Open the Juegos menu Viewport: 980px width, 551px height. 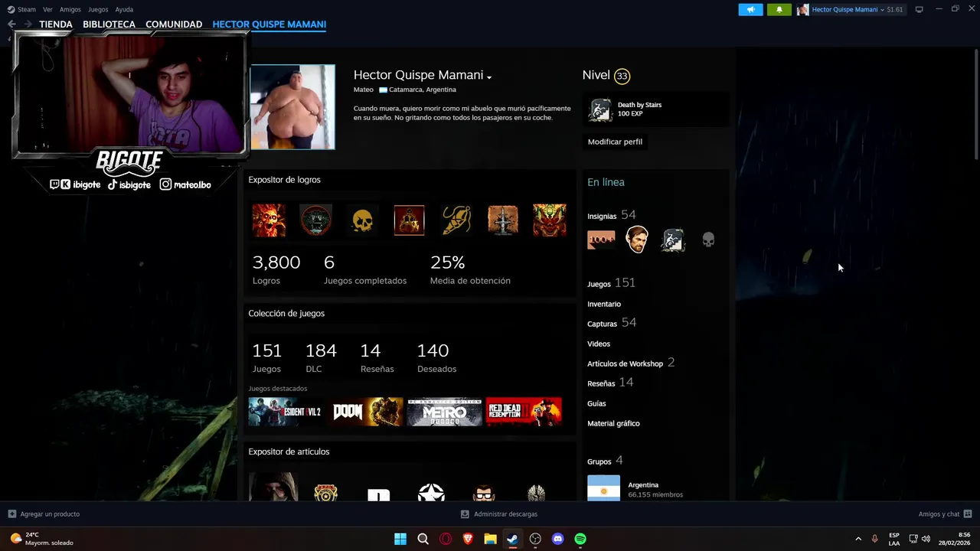98,9
